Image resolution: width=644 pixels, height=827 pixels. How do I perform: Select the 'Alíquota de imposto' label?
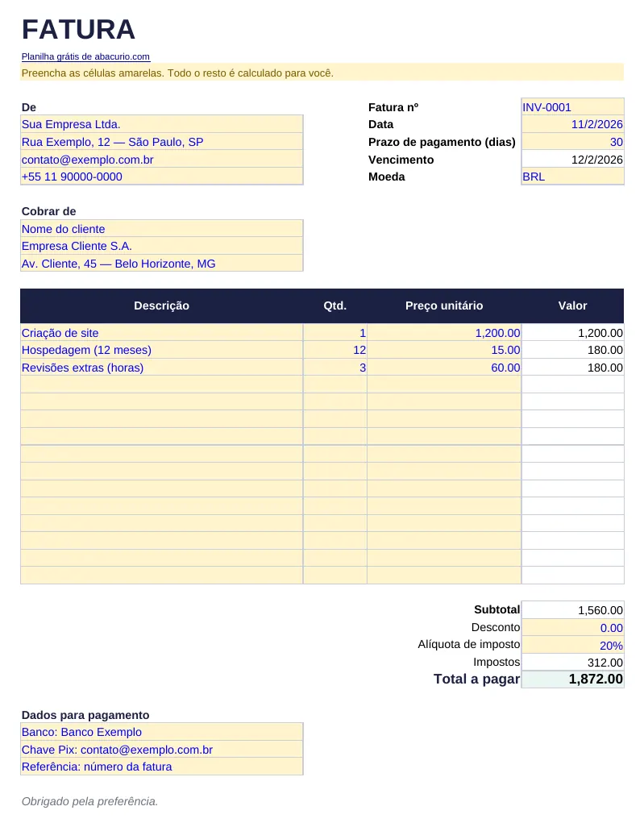tap(469, 644)
